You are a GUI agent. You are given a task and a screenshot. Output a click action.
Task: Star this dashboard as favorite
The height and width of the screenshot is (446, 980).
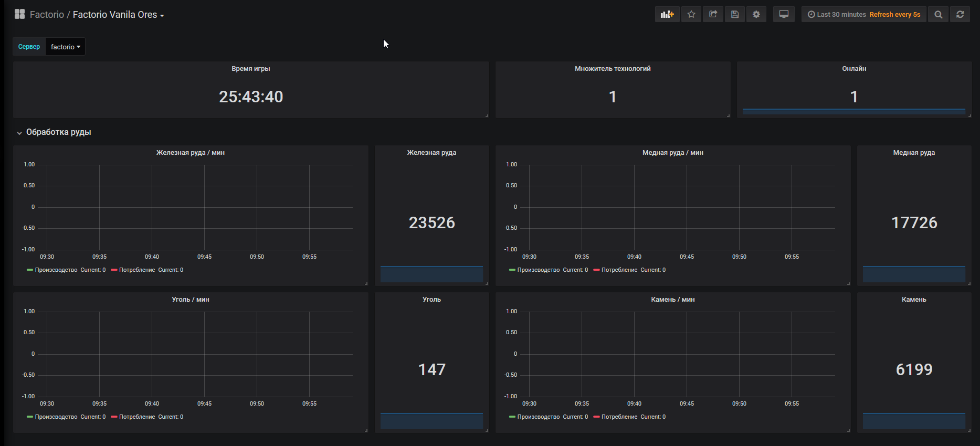click(691, 15)
